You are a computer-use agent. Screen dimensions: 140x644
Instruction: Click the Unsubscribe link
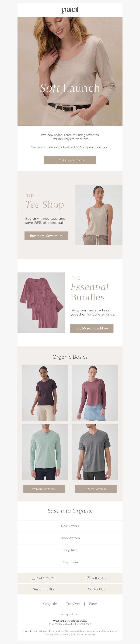click(x=59, y=621)
